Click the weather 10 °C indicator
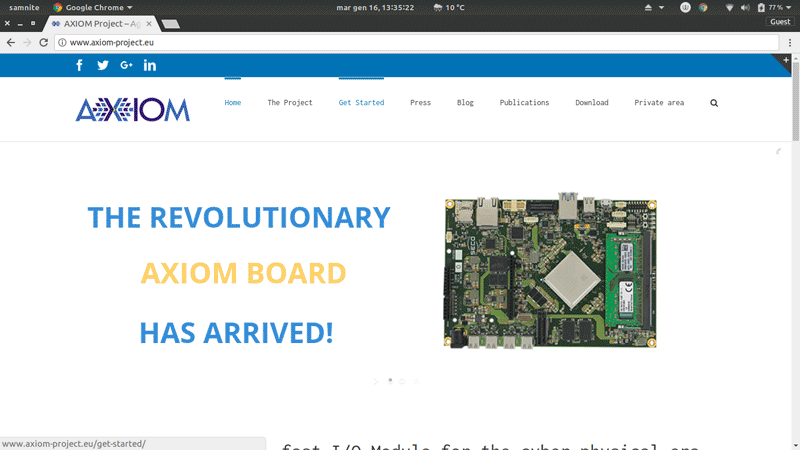Image resolution: width=800 pixels, height=450 pixels. click(449, 8)
